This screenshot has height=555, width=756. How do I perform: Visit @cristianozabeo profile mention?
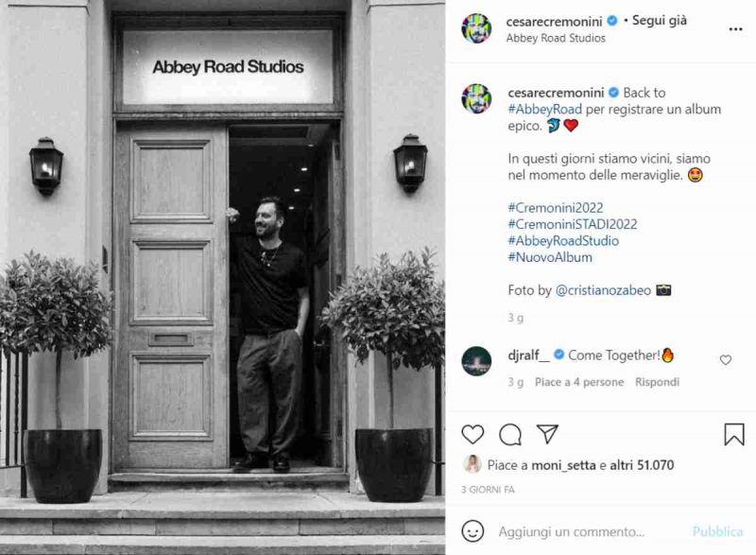pos(603,290)
